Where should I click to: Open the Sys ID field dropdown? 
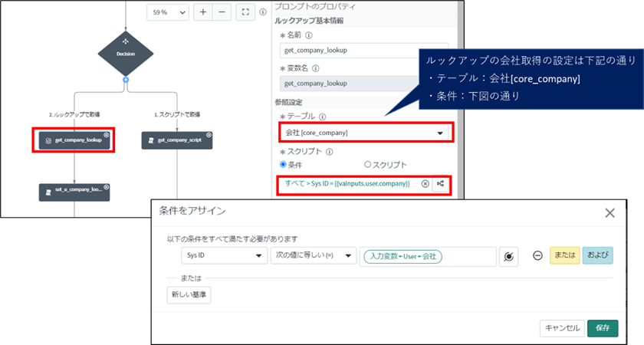pos(224,255)
